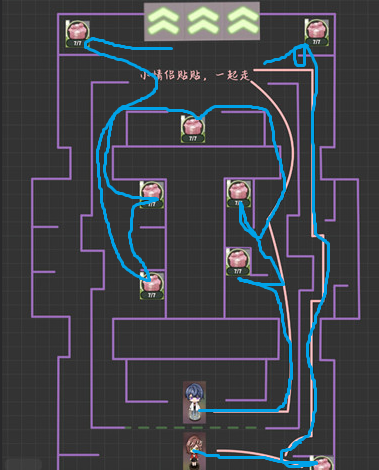Select the top-right pink gift box
The height and width of the screenshot is (470, 379).
[x=317, y=32]
